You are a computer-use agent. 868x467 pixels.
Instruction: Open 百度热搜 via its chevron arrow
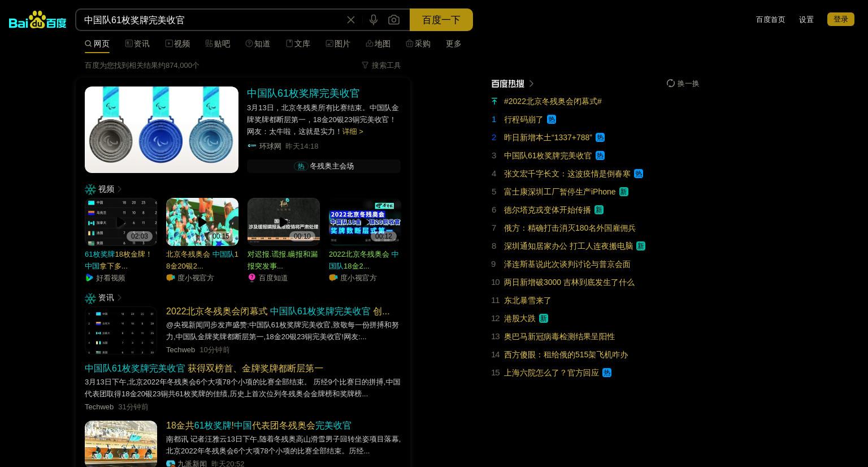(x=531, y=84)
